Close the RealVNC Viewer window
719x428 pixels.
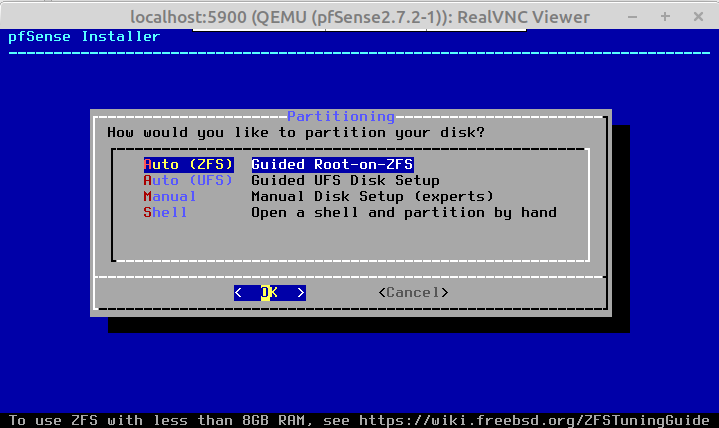[698, 17]
